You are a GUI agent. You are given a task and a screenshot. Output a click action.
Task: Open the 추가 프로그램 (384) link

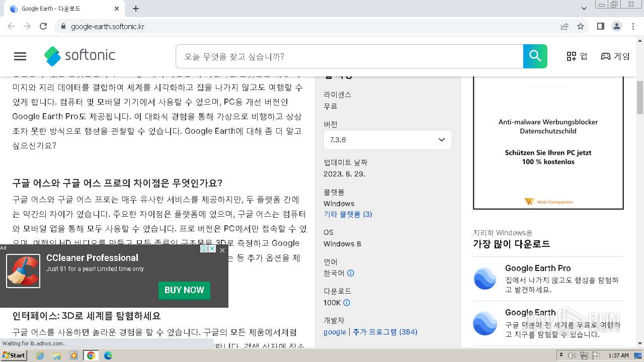(385, 332)
